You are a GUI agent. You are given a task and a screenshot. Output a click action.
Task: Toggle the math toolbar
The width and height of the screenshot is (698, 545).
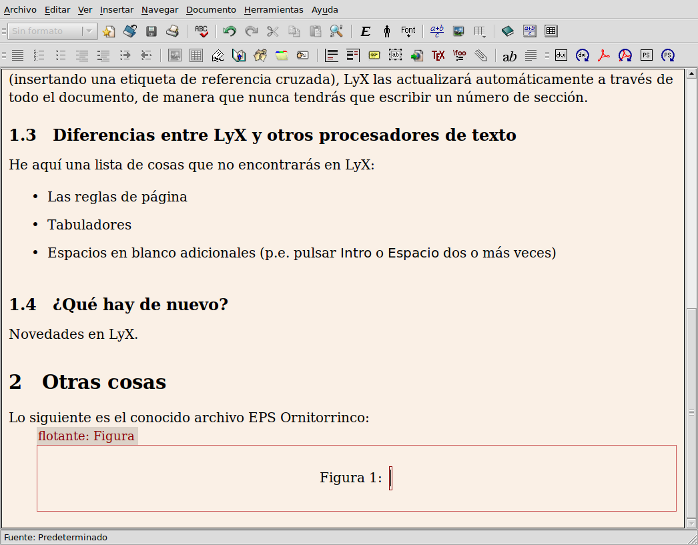530,31
